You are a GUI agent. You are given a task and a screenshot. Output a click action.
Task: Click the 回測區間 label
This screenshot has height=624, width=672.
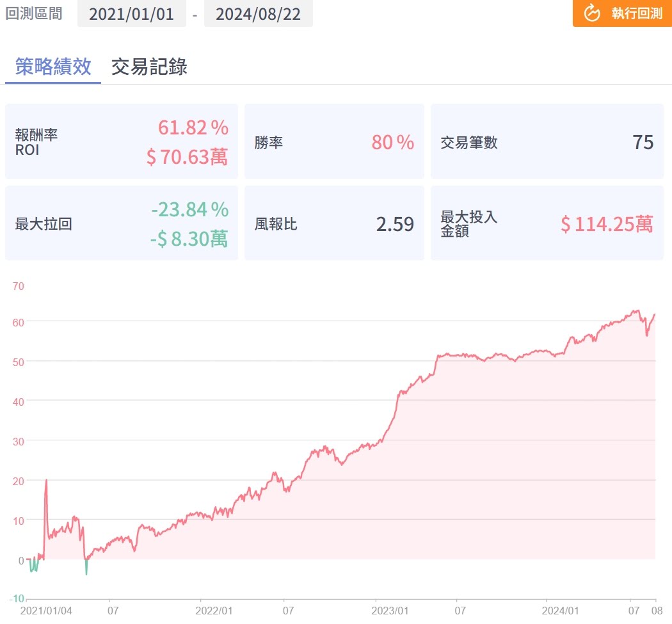coord(34,13)
